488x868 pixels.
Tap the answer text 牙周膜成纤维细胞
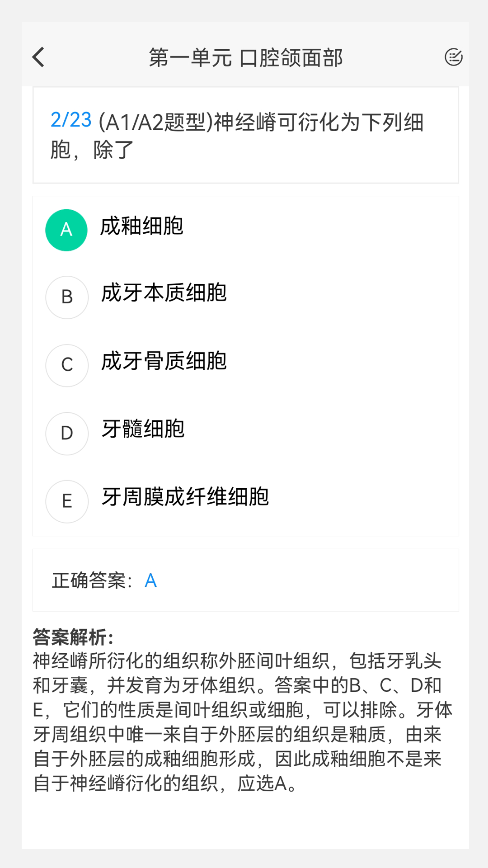(185, 497)
